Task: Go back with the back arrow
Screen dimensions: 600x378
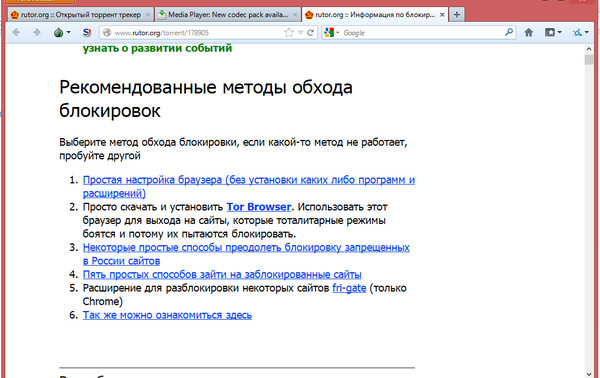Action: (16, 33)
